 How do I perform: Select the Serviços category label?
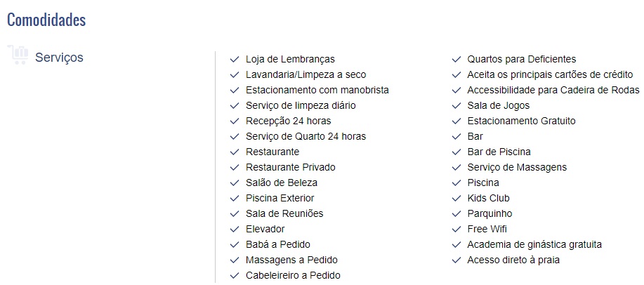59,58
